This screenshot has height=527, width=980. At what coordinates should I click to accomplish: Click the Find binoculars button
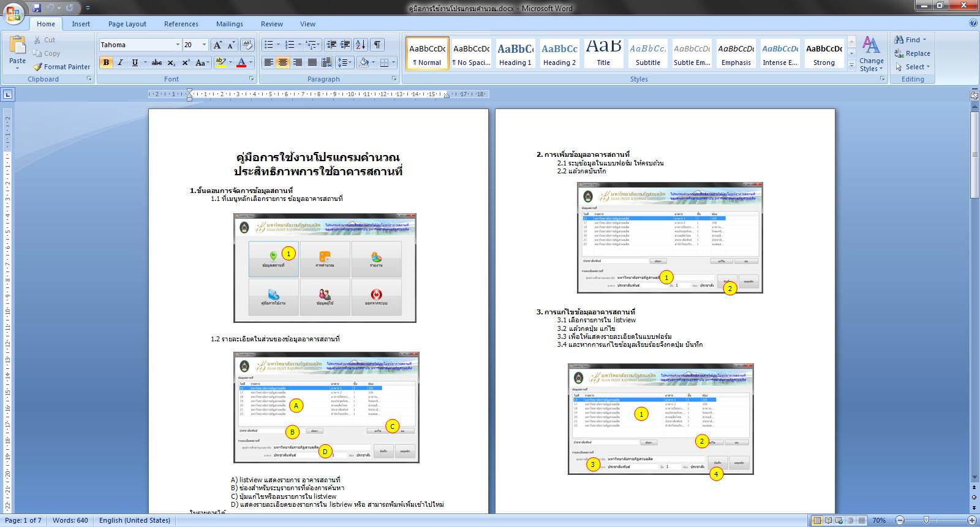(911, 40)
